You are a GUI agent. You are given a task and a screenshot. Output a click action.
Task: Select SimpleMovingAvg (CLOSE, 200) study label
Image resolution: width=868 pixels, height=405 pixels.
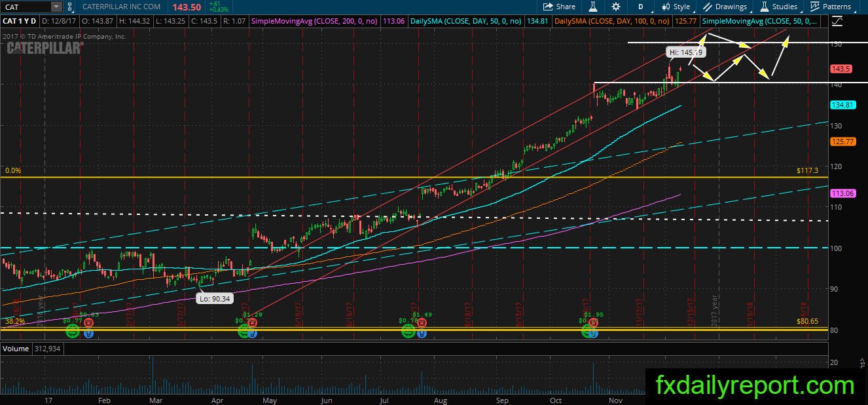[314, 21]
